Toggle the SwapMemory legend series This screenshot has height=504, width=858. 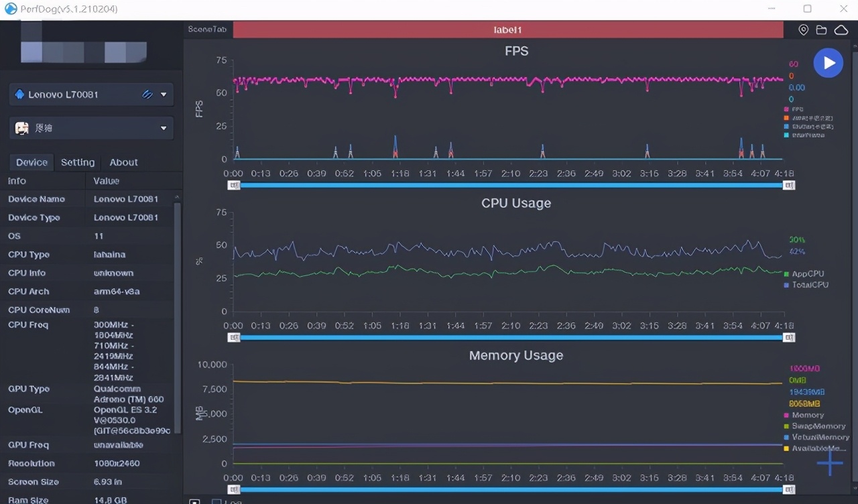(x=814, y=426)
